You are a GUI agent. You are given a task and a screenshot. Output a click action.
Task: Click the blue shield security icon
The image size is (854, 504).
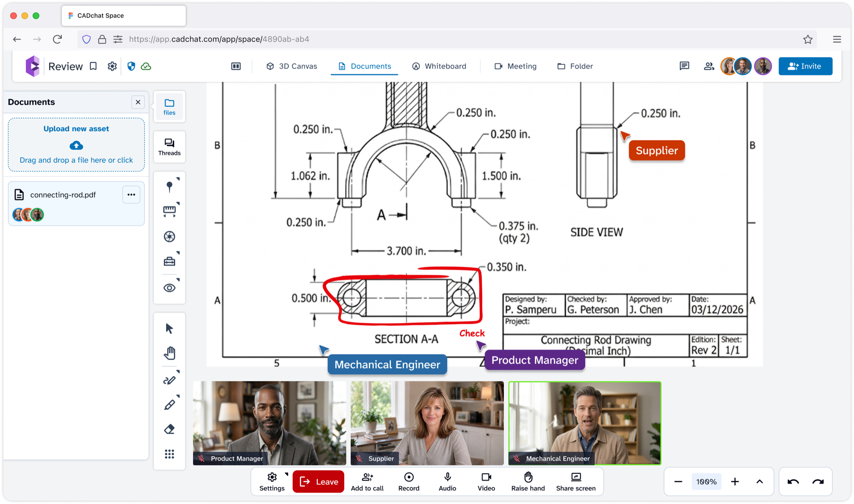tap(131, 66)
